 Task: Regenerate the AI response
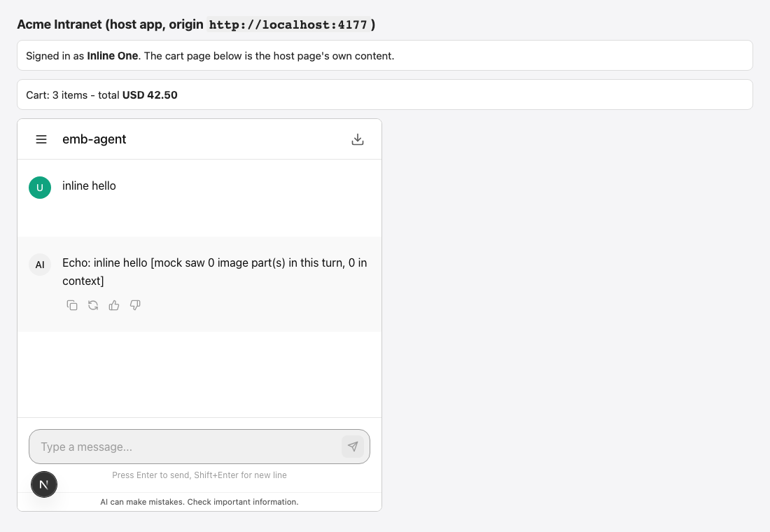coord(93,305)
